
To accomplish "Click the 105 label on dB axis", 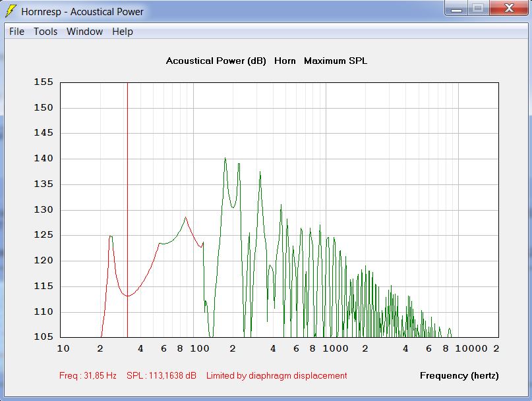I will [44, 336].
